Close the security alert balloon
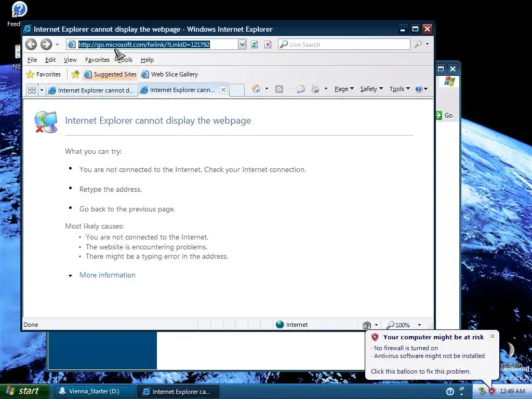The width and height of the screenshot is (532, 399). (x=493, y=336)
